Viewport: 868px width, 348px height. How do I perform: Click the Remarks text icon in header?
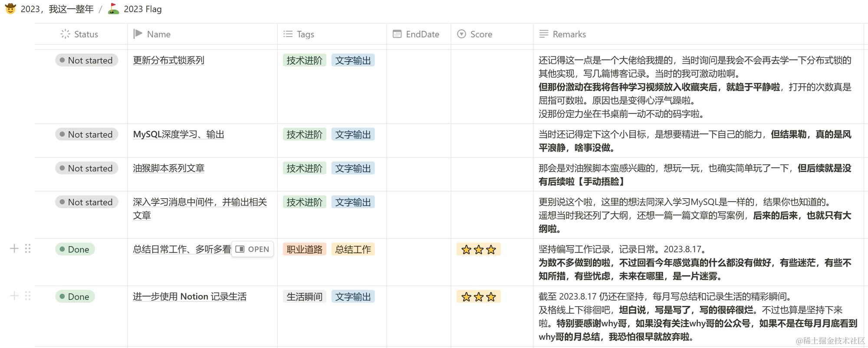pos(544,34)
